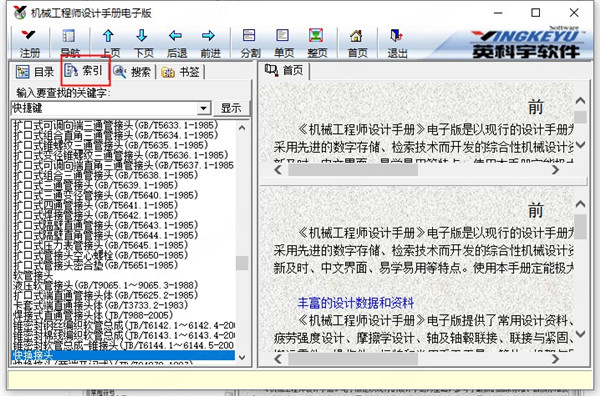This screenshot has width=600, height=396.
Task: Click lower content pane scroll-up arrow
Action: pos(580,204)
